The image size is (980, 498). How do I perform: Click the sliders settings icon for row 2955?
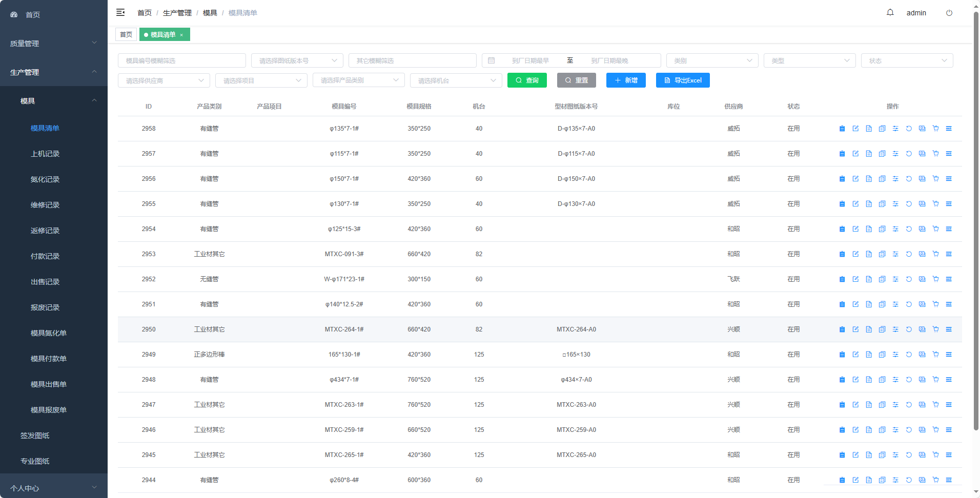[x=895, y=204]
